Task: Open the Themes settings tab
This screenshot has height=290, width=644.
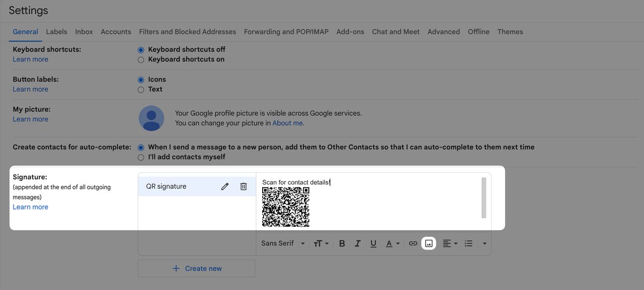Action: click(x=510, y=32)
